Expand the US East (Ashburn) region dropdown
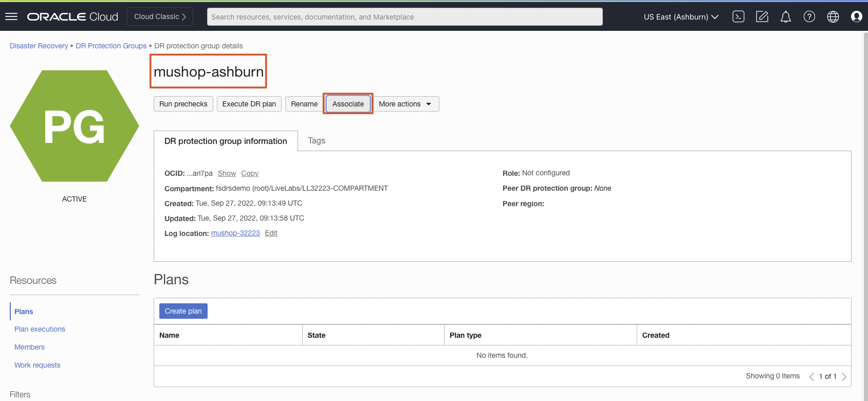Viewport: 868px width, 401px height. (x=680, y=16)
